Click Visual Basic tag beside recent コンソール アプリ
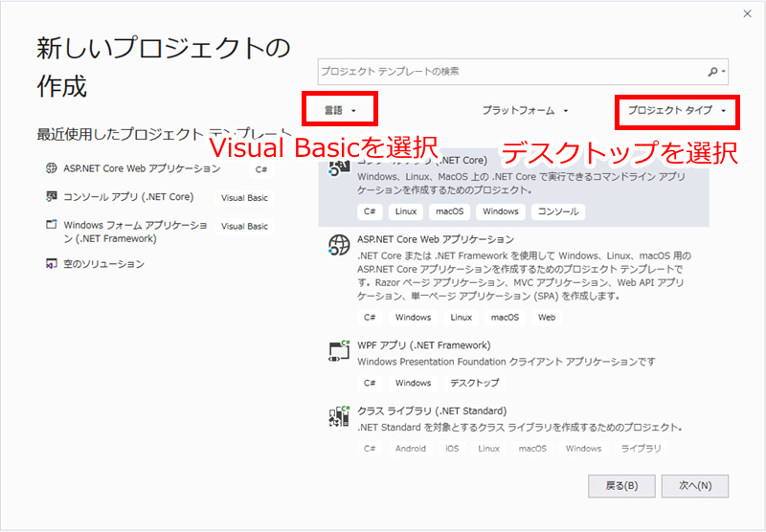The width and height of the screenshot is (766, 532). tap(244, 198)
